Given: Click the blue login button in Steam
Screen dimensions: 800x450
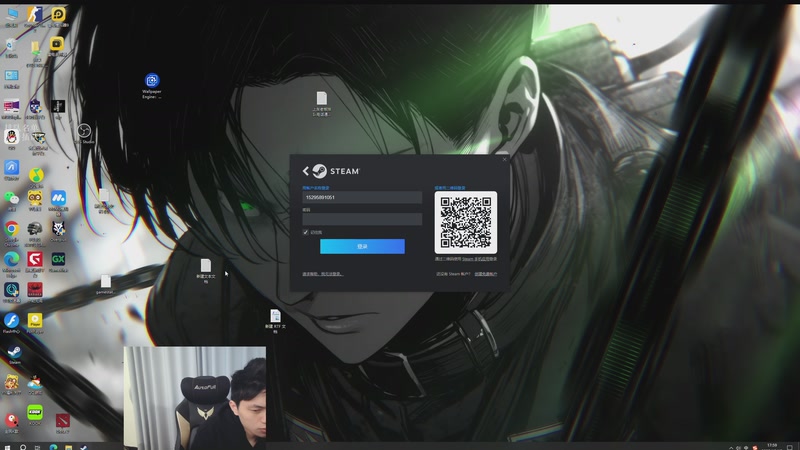Looking at the screenshot, I should (362, 246).
